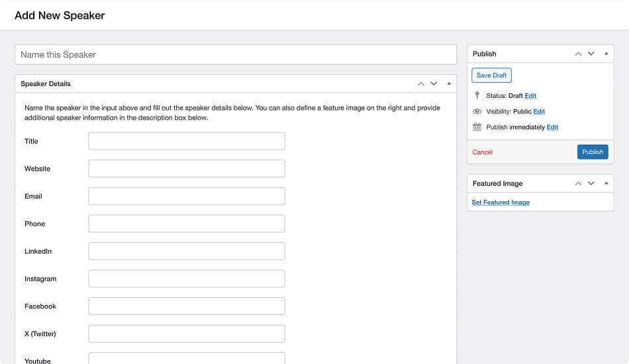Move Publish panel up arrow

(578, 54)
